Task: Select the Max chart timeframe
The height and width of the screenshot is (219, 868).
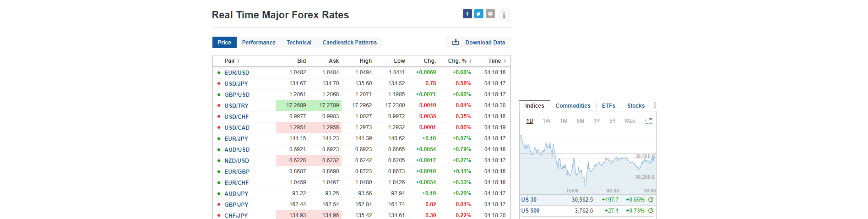Action: point(630,121)
